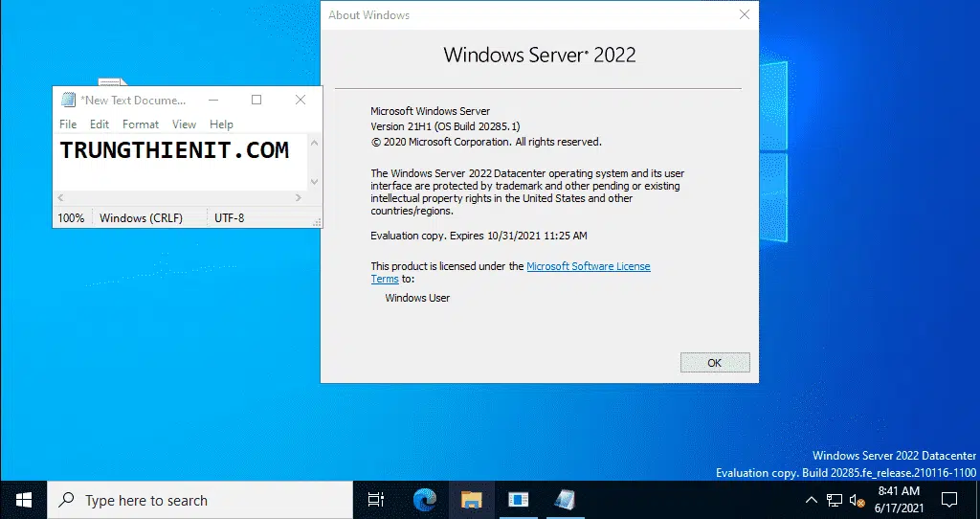Open the Action Center notifications icon
This screenshot has width=980, height=519.
click(949, 499)
